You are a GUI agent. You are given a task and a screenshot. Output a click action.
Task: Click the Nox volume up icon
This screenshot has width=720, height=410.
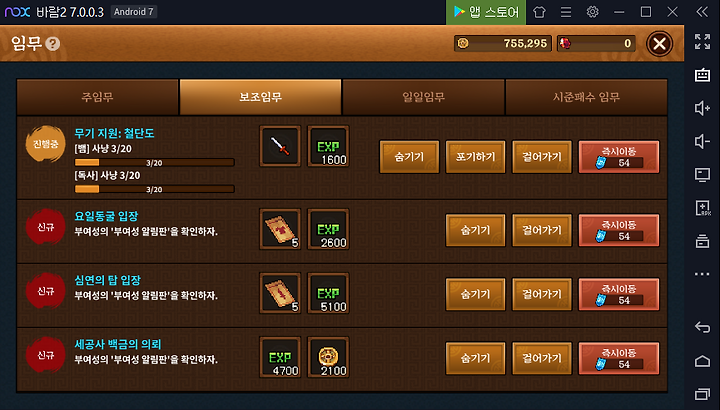click(702, 108)
